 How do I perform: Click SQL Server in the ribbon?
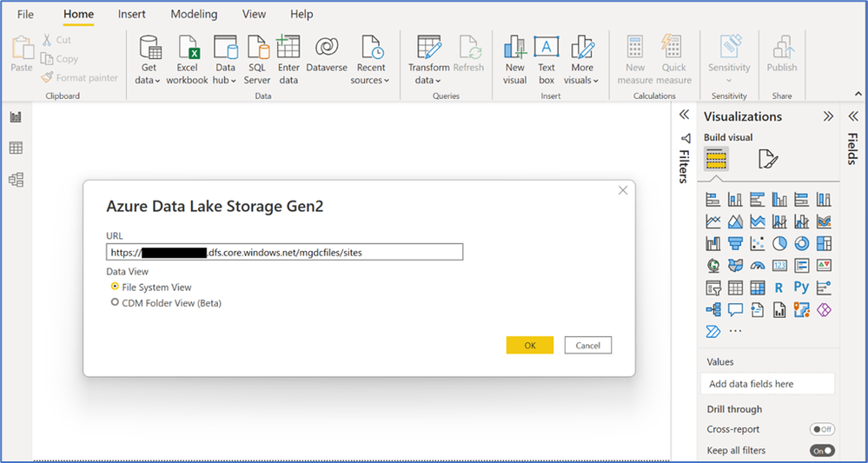(x=257, y=60)
